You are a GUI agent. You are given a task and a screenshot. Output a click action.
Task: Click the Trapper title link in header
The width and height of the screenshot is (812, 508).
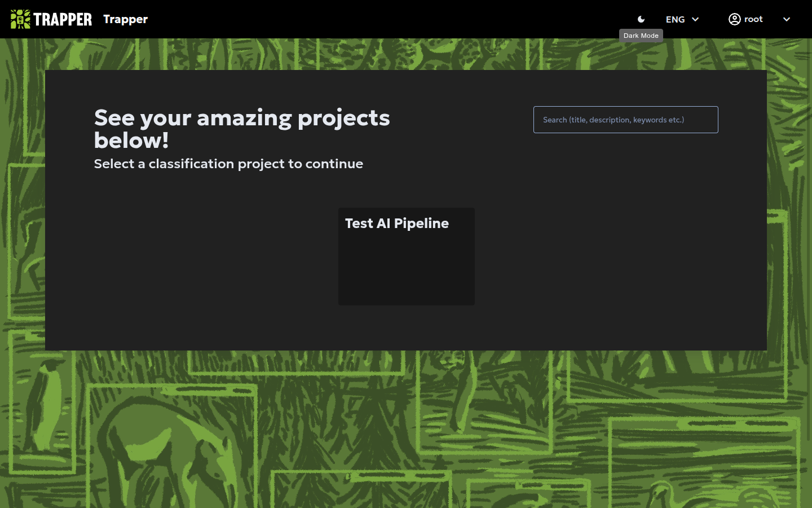125,19
